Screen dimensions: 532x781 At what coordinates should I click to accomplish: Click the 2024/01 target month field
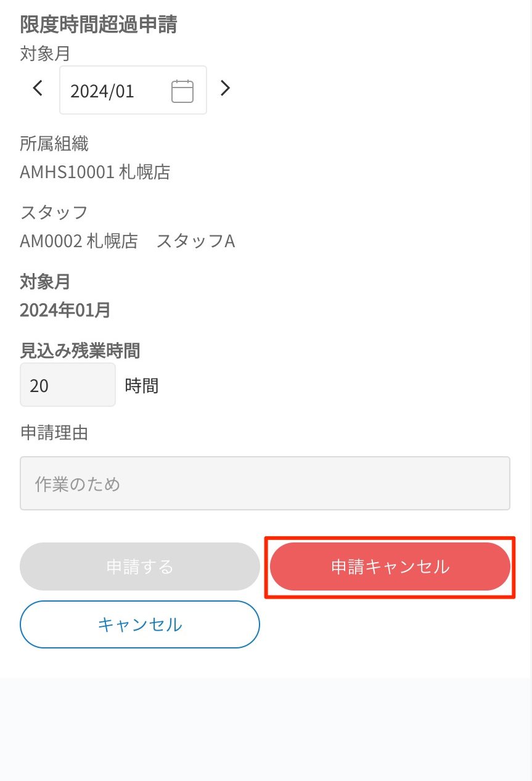(111, 91)
